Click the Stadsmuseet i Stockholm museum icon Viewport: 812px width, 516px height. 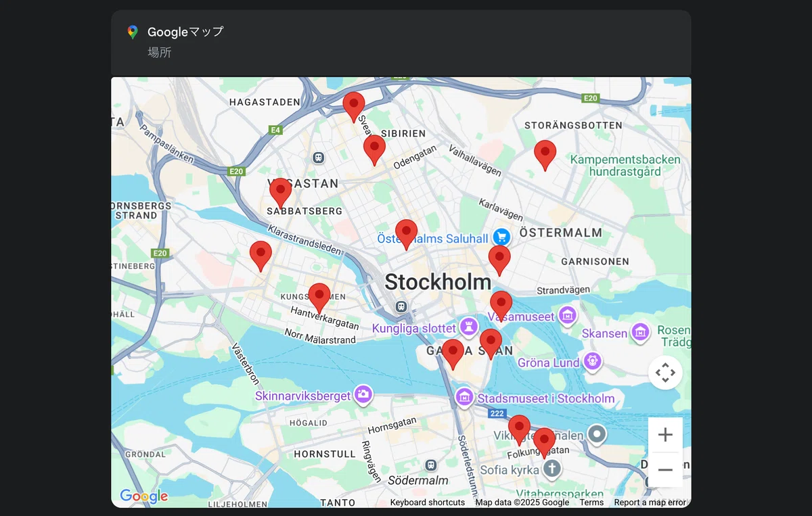464,398
